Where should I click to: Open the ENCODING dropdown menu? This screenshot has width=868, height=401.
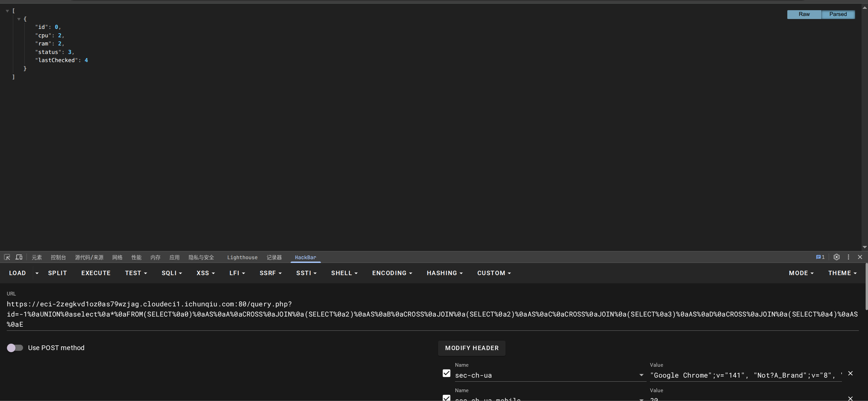pyautogui.click(x=392, y=273)
